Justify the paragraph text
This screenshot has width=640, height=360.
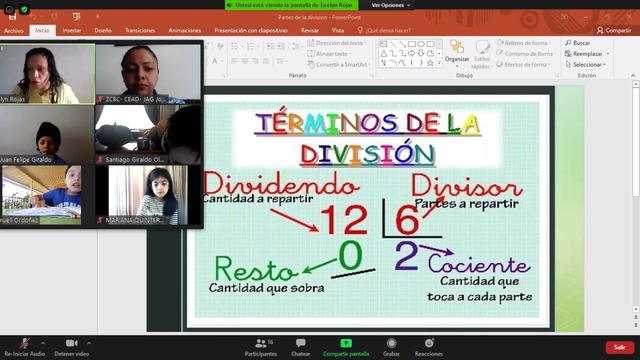click(x=266, y=61)
